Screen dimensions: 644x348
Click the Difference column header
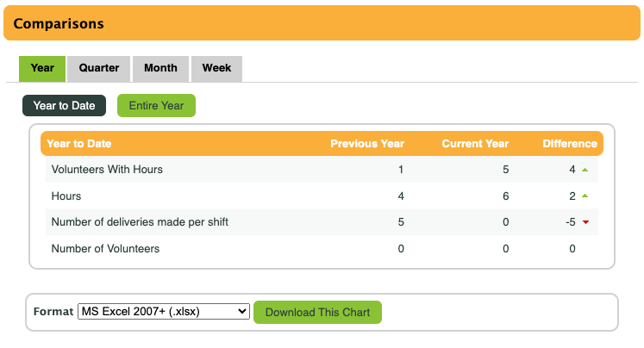click(569, 144)
